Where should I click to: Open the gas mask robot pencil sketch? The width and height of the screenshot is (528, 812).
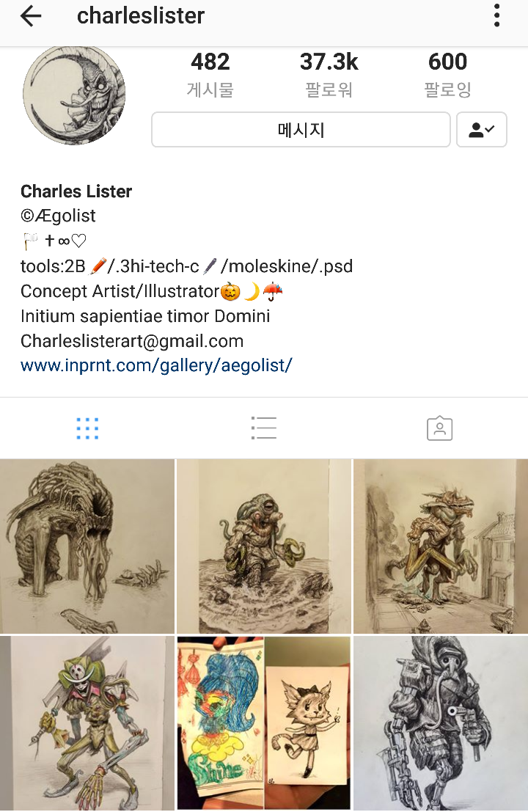click(441, 723)
